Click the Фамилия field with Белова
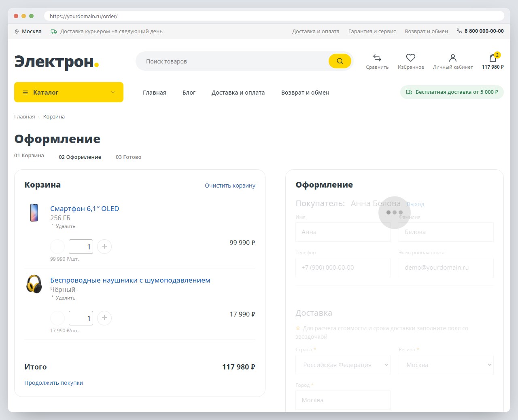 click(x=446, y=232)
